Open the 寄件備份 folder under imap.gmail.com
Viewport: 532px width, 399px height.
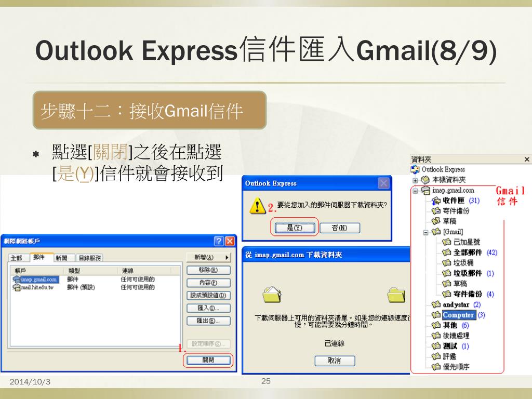456,211
